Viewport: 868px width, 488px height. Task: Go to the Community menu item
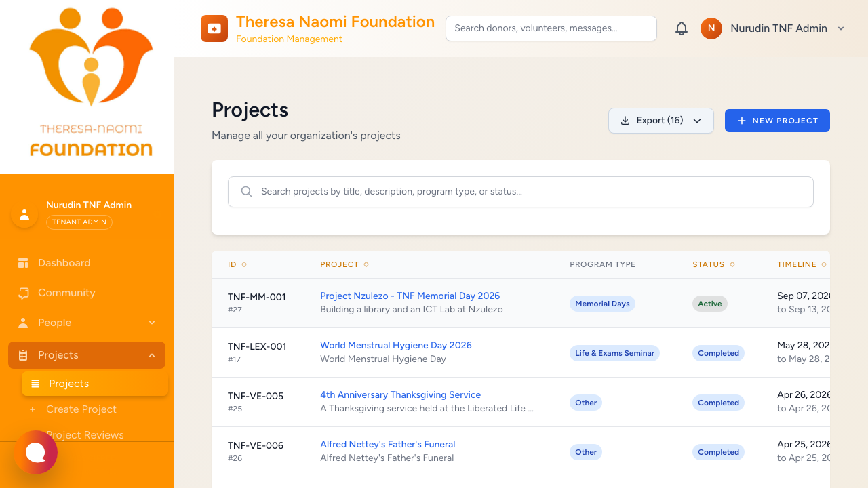pyautogui.click(x=87, y=293)
